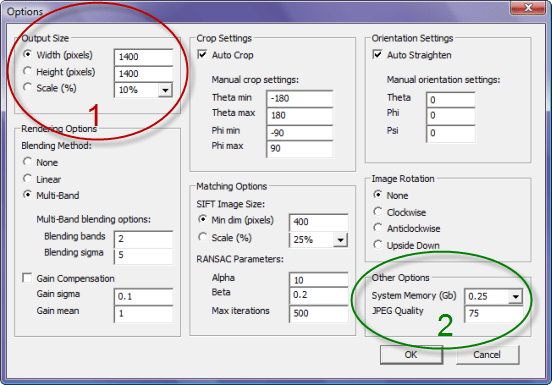Select None blending method
Image resolution: width=552 pixels, height=385 pixels.
27,162
